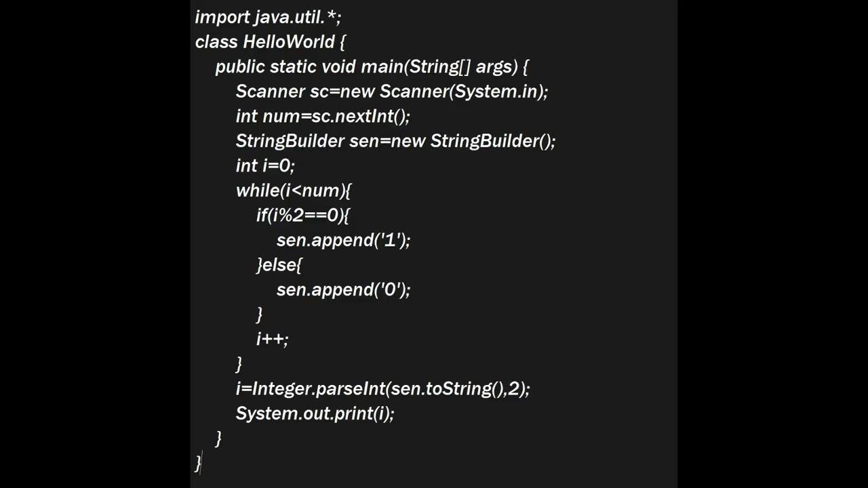Click the int i=0 line
The width and height of the screenshot is (868, 488).
(265, 165)
